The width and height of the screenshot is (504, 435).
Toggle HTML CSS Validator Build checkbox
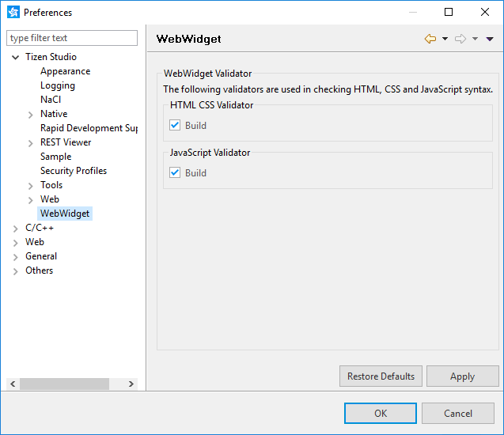[x=176, y=125]
